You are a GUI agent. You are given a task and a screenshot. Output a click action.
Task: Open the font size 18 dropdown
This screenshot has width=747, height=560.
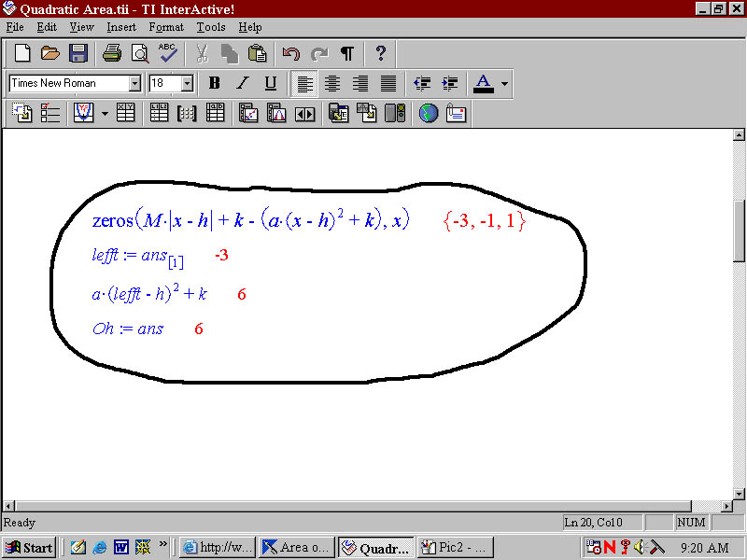click(x=187, y=83)
